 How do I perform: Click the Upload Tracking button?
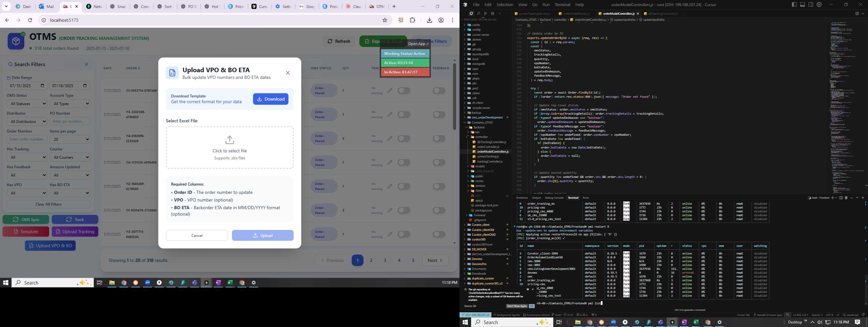click(75, 232)
